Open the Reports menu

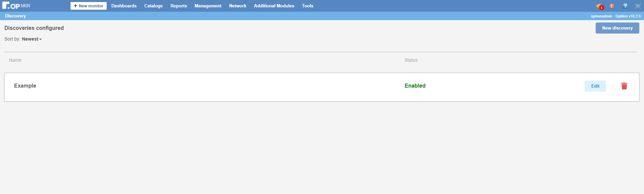[179, 6]
